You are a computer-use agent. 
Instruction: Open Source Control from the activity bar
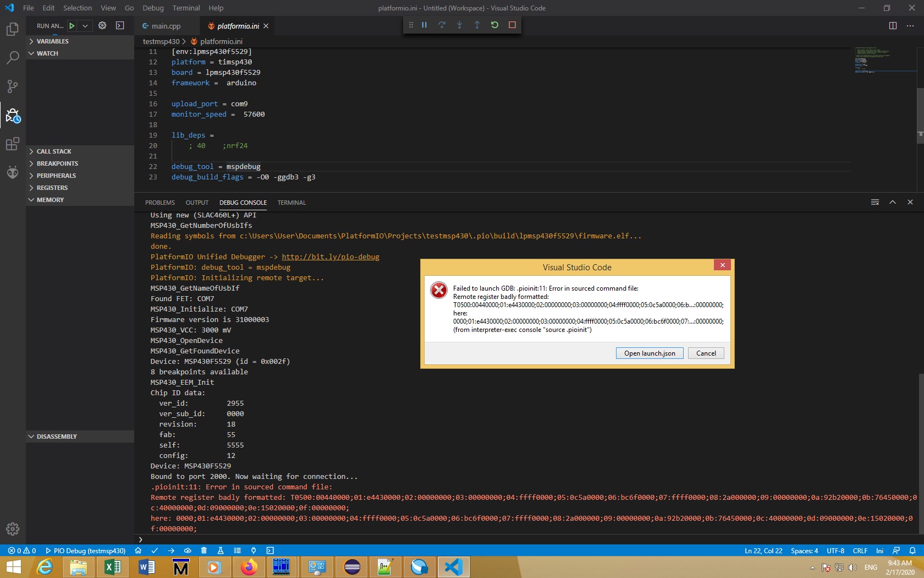pyautogui.click(x=12, y=86)
